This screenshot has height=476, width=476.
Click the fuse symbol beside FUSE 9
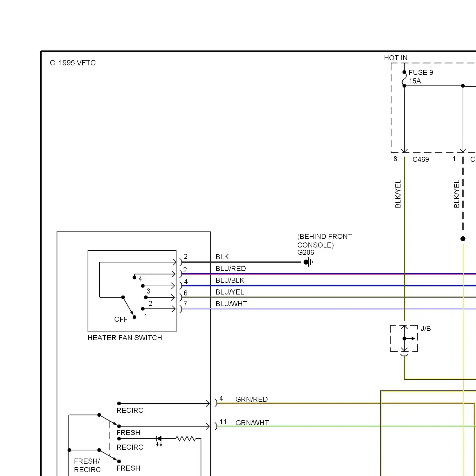point(404,79)
